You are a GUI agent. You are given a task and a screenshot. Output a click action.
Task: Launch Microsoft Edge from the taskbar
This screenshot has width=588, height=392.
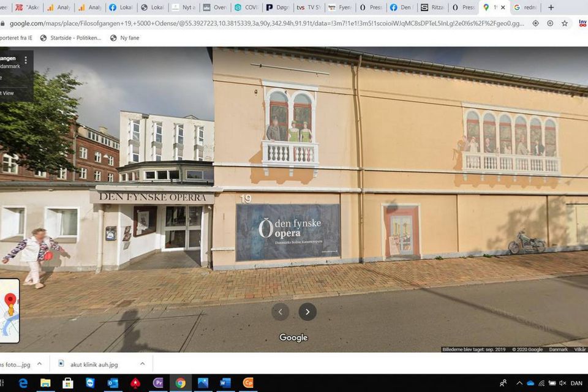point(23,383)
